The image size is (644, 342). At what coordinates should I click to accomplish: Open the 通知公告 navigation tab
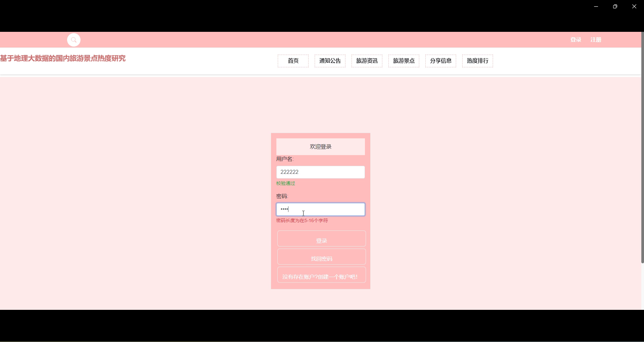[330, 61]
